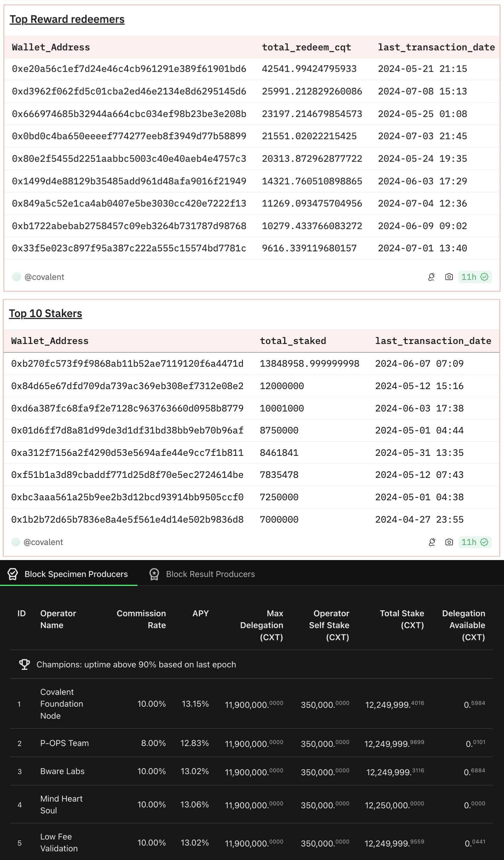Click Wallet_Address header in Top Reward redeemers
The height and width of the screenshot is (860, 504).
(x=51, y=47)
